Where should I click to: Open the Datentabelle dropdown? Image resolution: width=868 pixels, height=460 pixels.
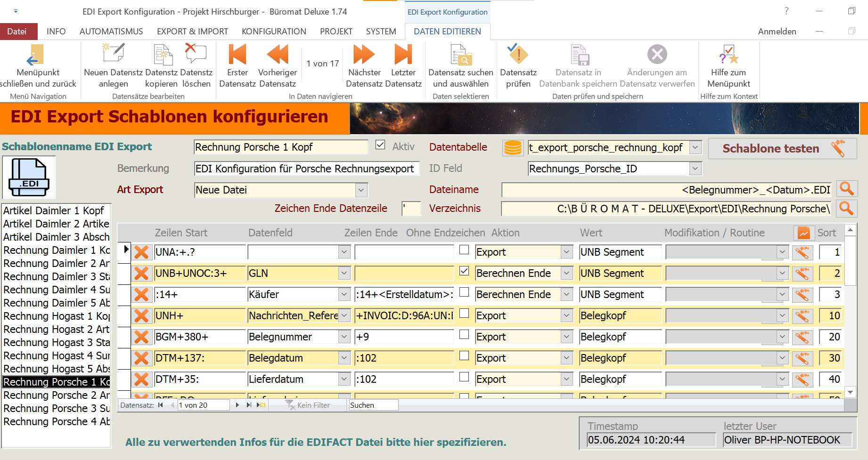(695, 148)
